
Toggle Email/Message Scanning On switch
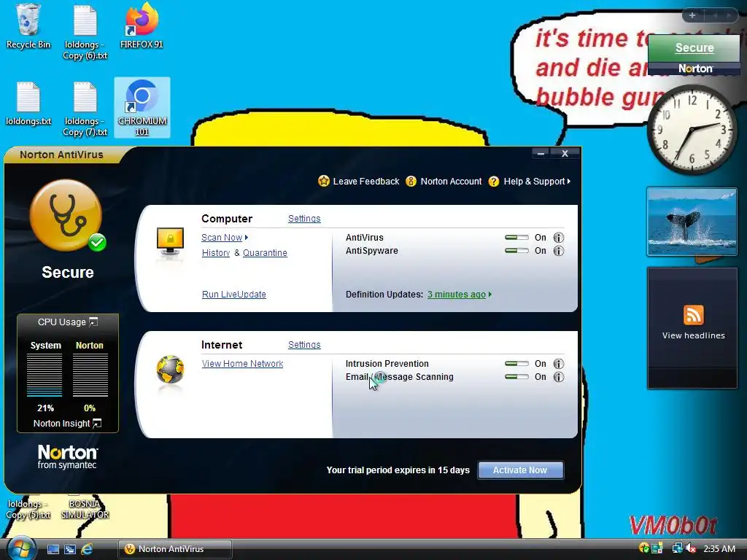[516, 377]
